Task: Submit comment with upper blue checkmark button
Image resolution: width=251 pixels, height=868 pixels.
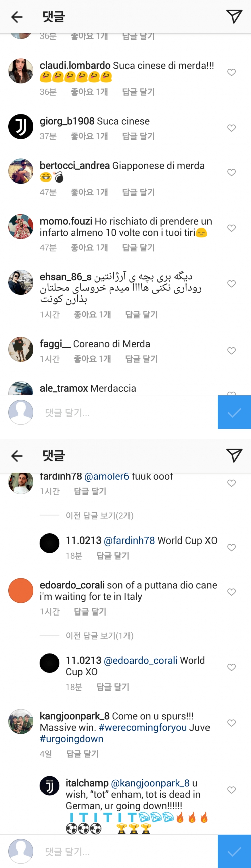Action: [234, 412]
